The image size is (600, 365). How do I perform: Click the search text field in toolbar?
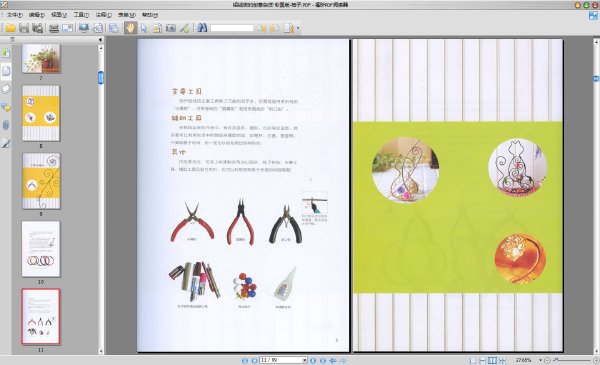pos(232,28)
